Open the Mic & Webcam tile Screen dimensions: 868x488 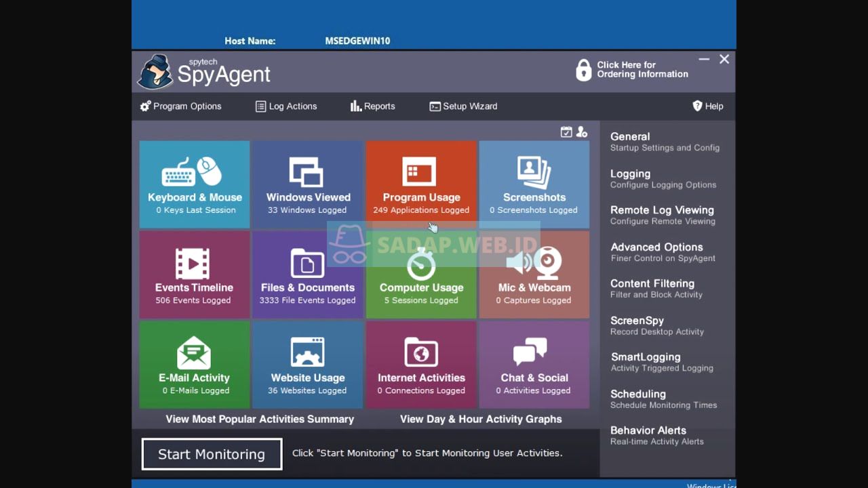(534, 274)
